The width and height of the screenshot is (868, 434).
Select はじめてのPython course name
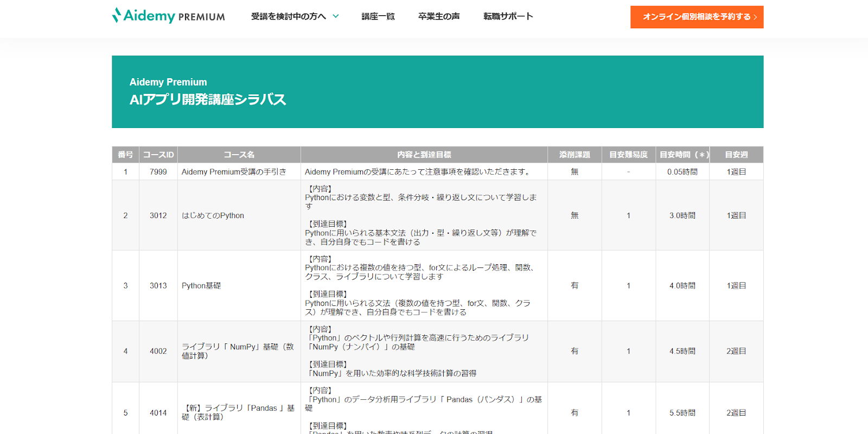[213, 215]
